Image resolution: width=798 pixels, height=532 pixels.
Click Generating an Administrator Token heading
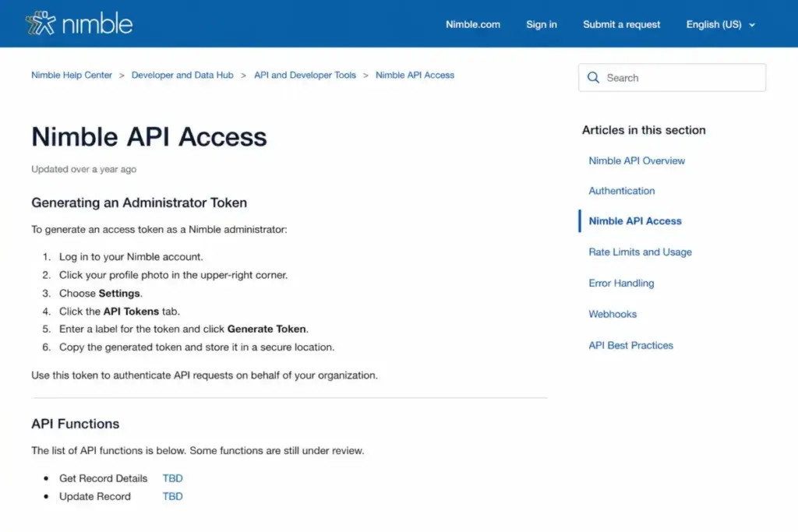139,203
